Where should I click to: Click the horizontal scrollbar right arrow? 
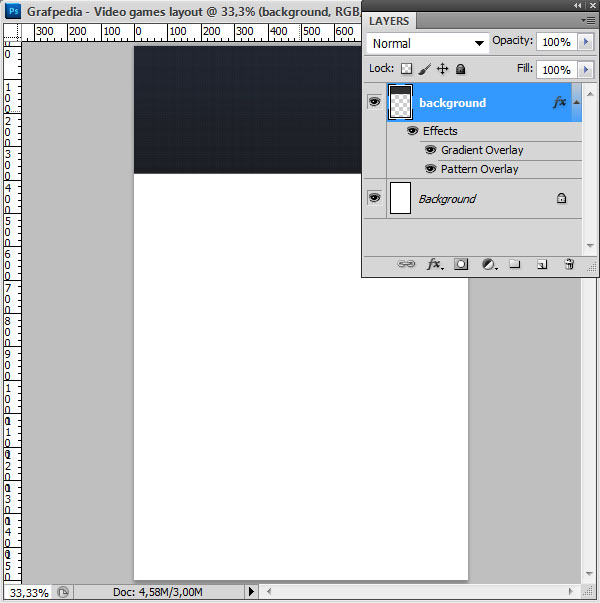(570, 591)
